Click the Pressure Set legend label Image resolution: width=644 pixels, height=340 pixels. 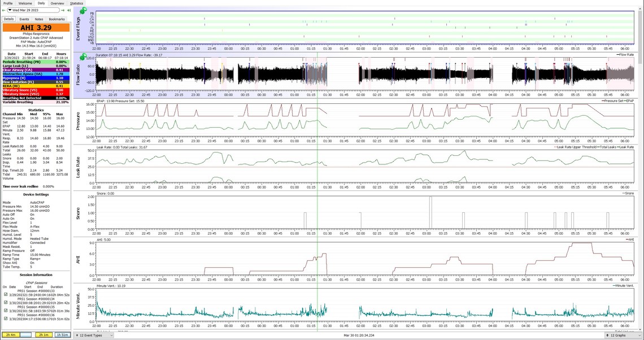[614, 101]
